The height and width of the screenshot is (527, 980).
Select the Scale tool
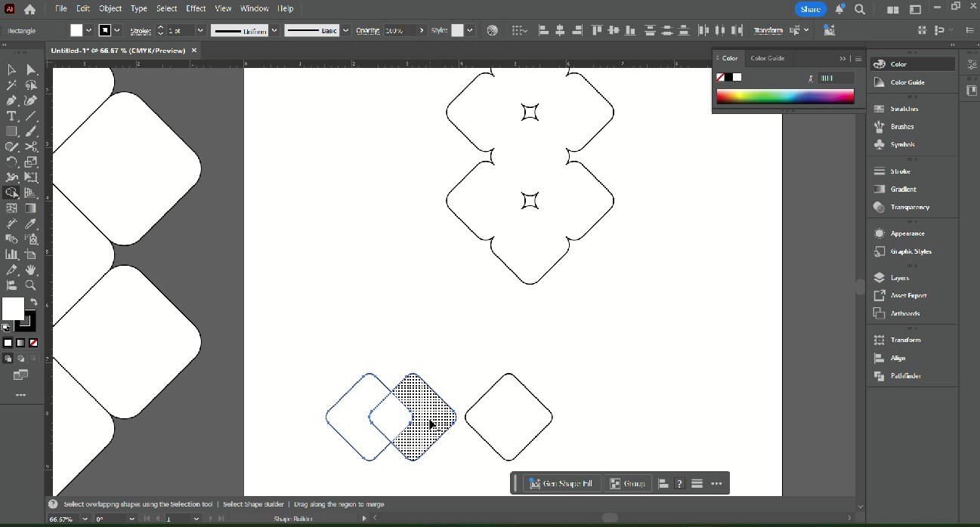point(31,162)
